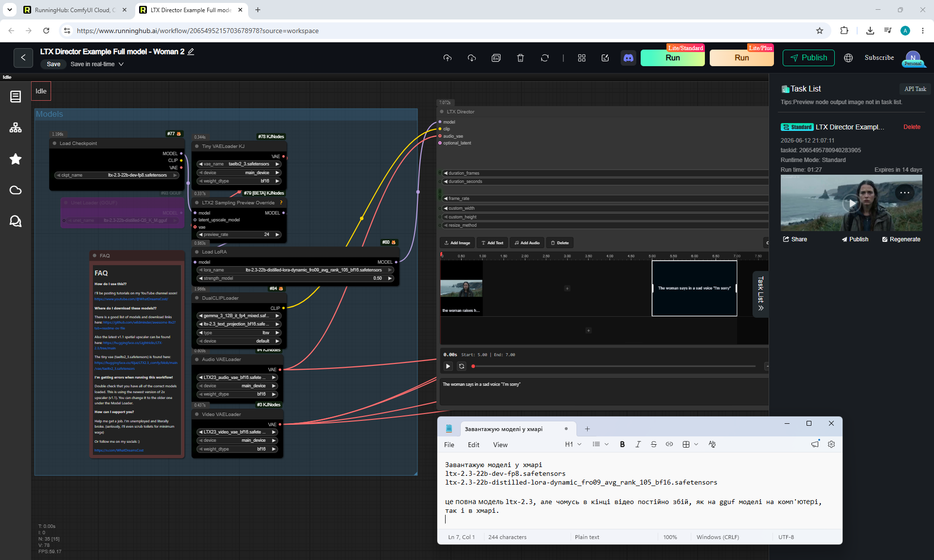The width and height of the screenshot is (934, 560).
Task: Click the three-dots menu on the task video
Action: pyautogui.click(x=905, y=193)
